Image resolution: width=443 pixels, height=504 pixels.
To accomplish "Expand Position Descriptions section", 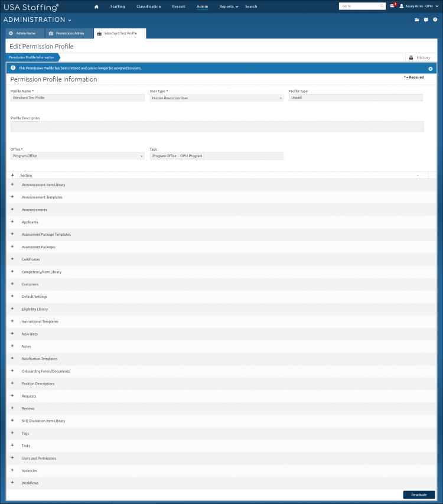I will point(12,383).
